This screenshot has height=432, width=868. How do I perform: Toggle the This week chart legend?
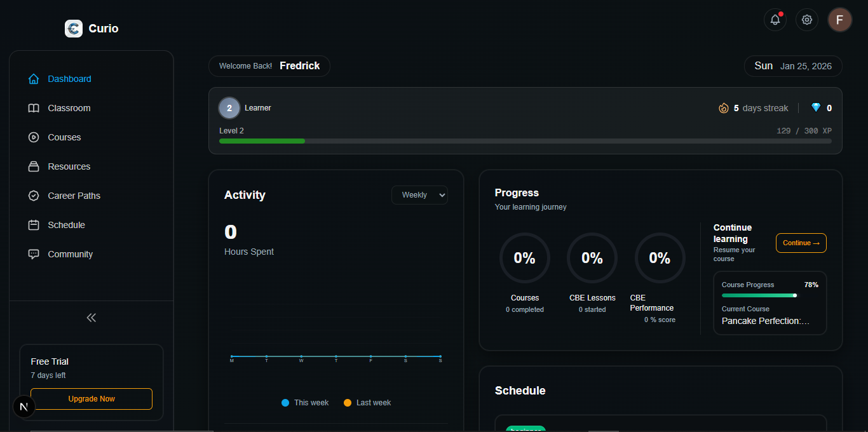click(x=305, y=403)
